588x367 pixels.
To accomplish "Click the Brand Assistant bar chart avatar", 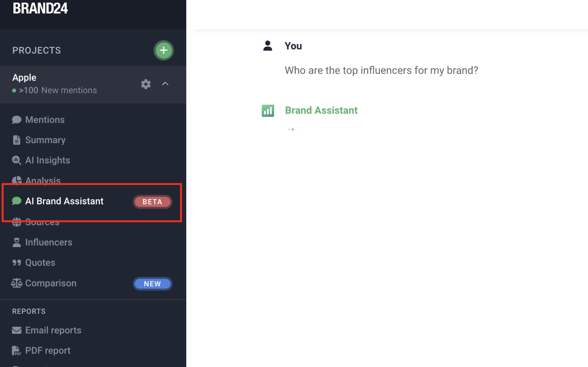I will coord(268,110).
